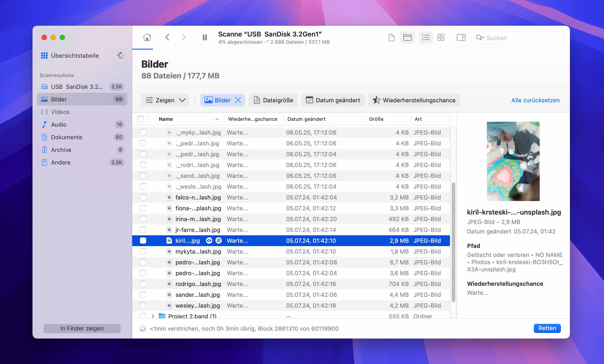
Task: Select Audio in the sidebar
Action: [x=82, y=124]
